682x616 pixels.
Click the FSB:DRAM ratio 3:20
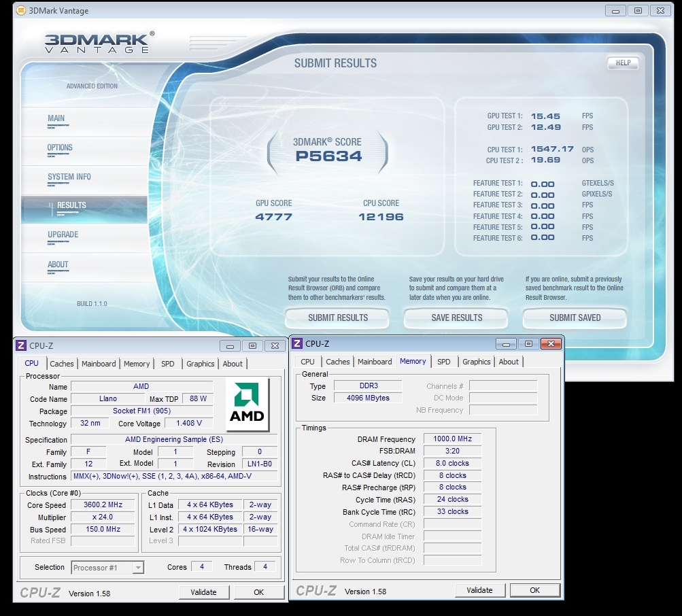tap(452, 451)
